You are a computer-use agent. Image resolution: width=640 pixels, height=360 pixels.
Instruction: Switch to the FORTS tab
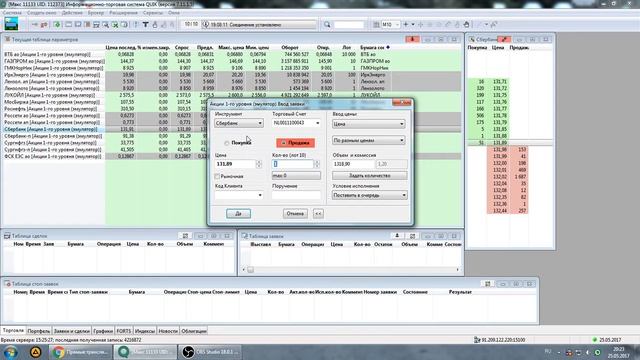point(124,331)
